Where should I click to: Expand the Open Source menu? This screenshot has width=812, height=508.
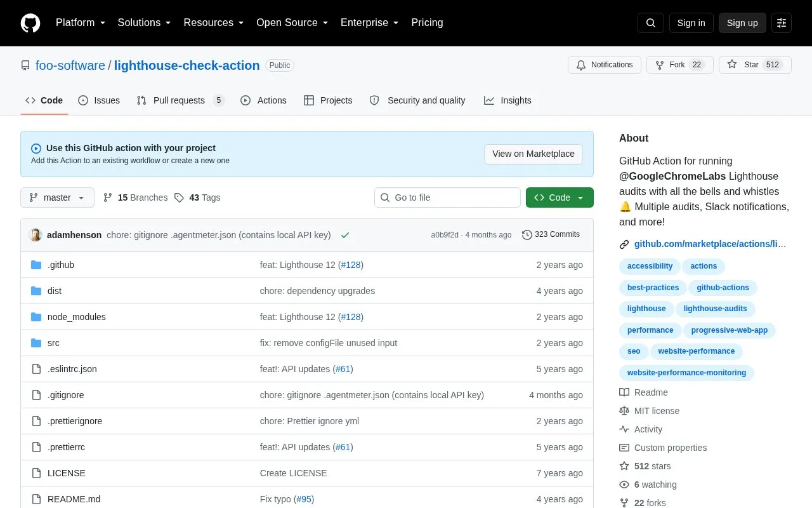point(292,23)
